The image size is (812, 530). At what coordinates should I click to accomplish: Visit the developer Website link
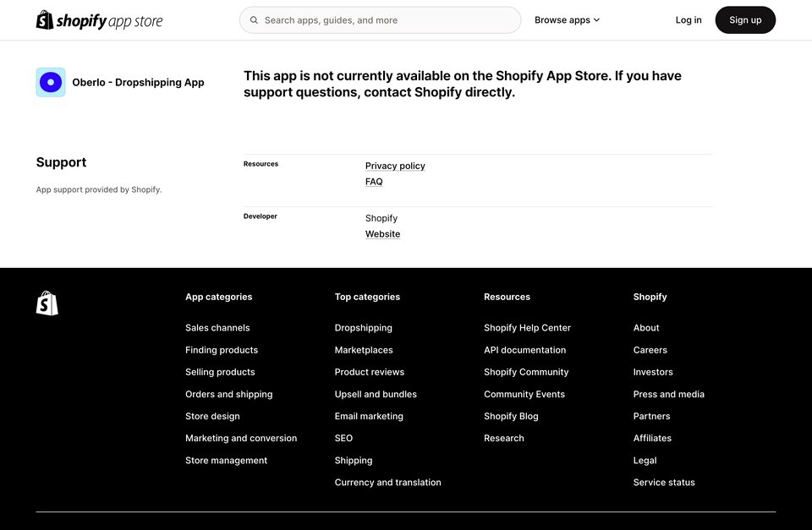[x=382, y=234]
